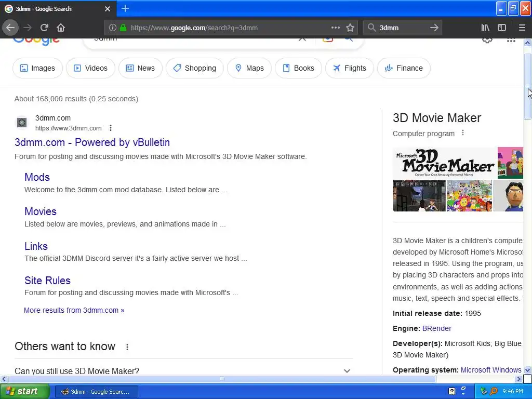Click the orange magnifier system tray icon
The height and width of the screenshot is (399, 532).
pos(494,391)
